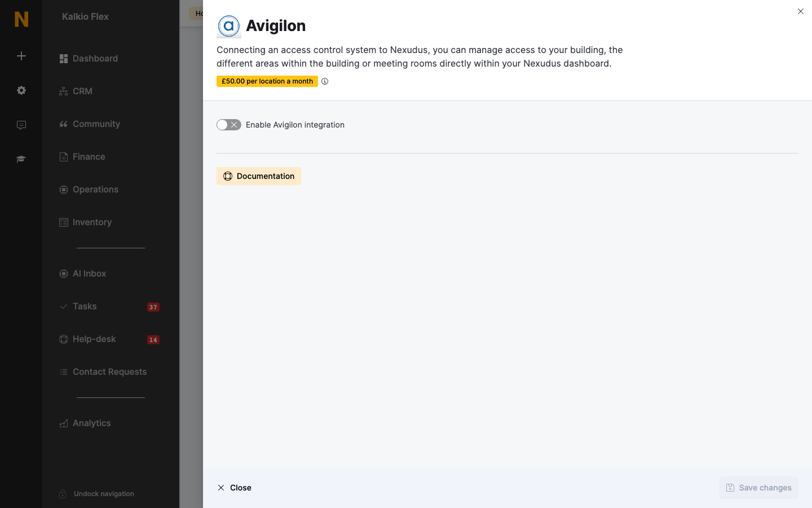Click the Dashboard grid icon
Screen dimensions: 812x508
(x=64, y=59)
